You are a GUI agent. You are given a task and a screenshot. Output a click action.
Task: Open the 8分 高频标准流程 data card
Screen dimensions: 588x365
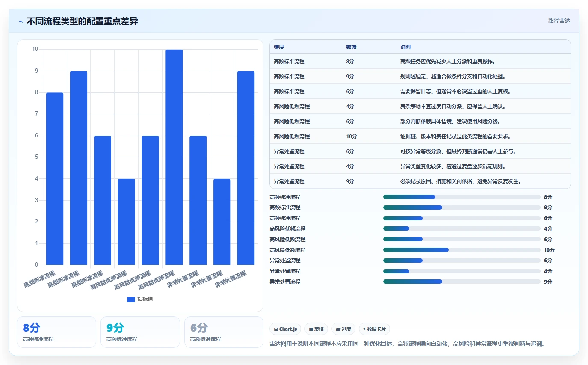(56, 332)
